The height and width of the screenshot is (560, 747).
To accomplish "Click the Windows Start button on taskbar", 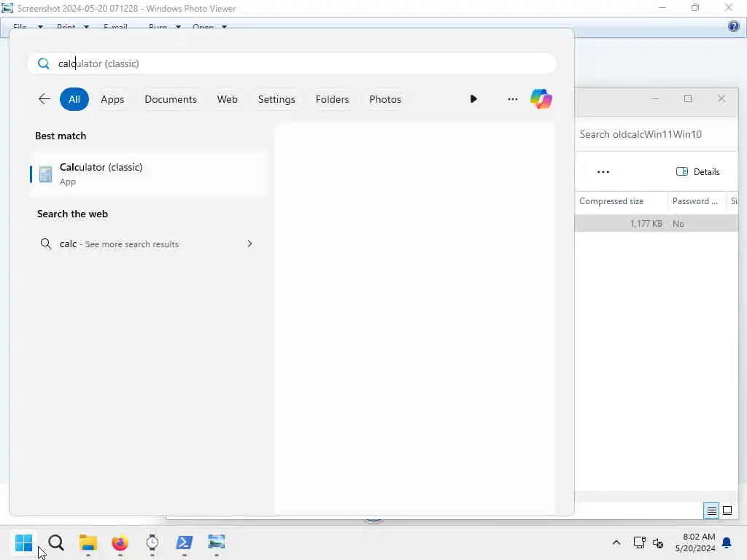I will coord(23,542).
